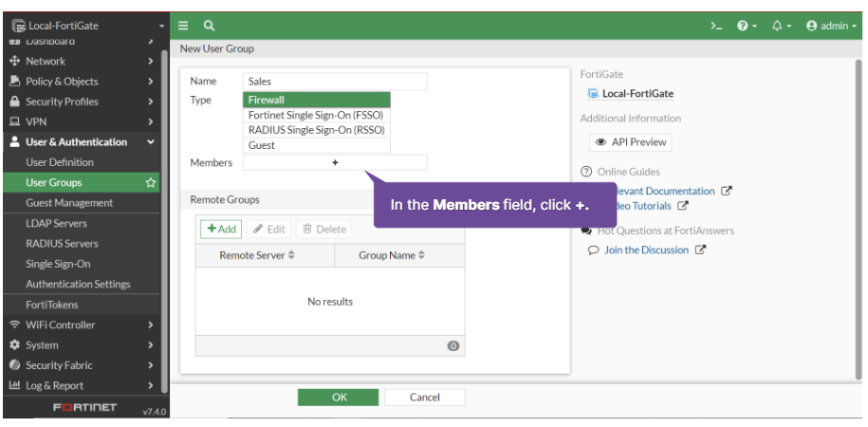The width and height of the screenshot is (868, 427).
Task: Click the Delete remote group button
Action: pyautogui.click(x=323, y=230)
